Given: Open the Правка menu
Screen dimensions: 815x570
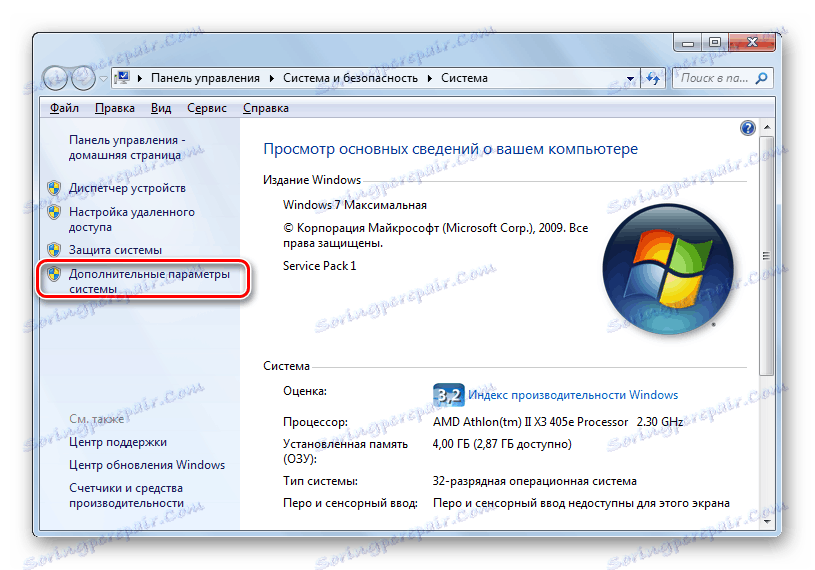Looking at the screenshot, I should click(x=115, y=108).
